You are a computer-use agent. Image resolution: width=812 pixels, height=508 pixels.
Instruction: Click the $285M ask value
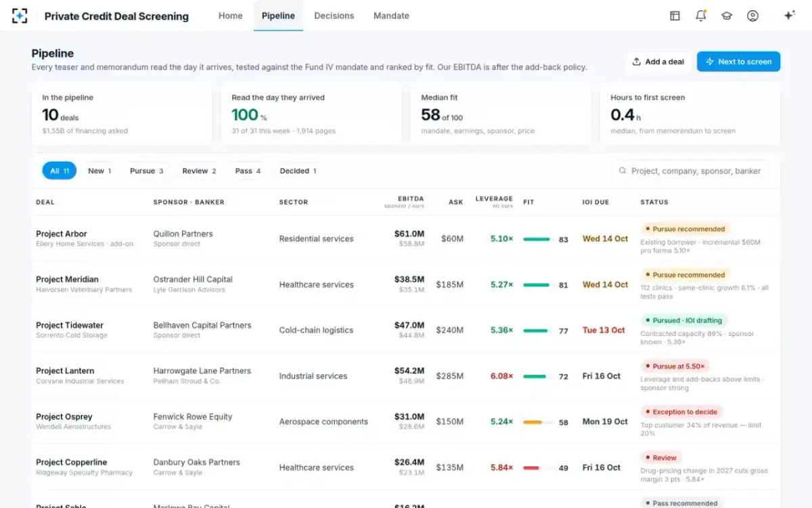[x=450, y=376]
